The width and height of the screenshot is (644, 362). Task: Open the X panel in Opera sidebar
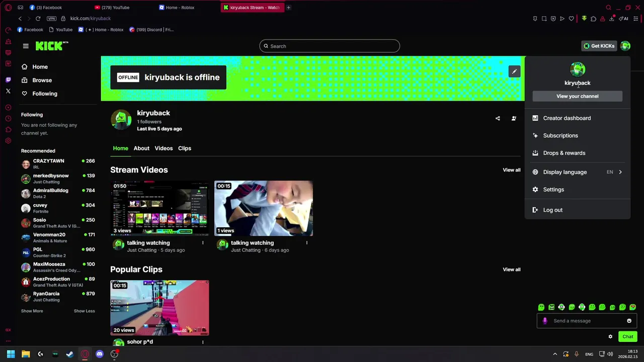[8, 91]
